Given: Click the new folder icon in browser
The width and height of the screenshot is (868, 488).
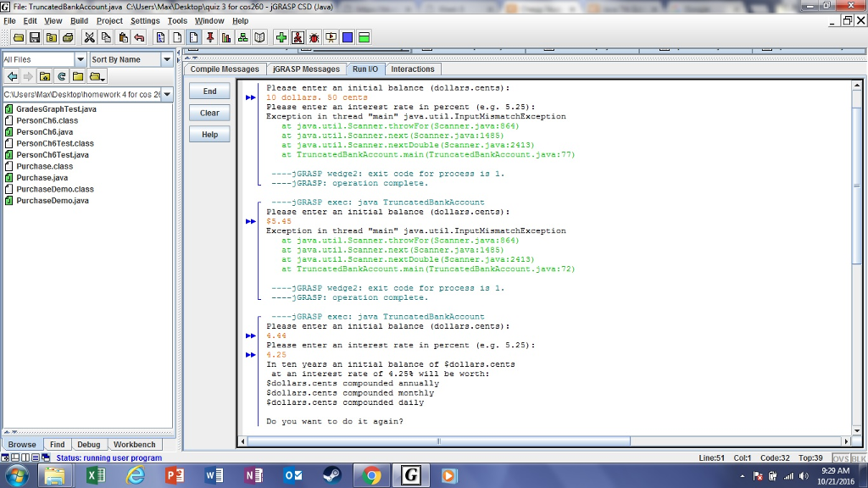Looking at the screenshot, I should click(78, 76).
